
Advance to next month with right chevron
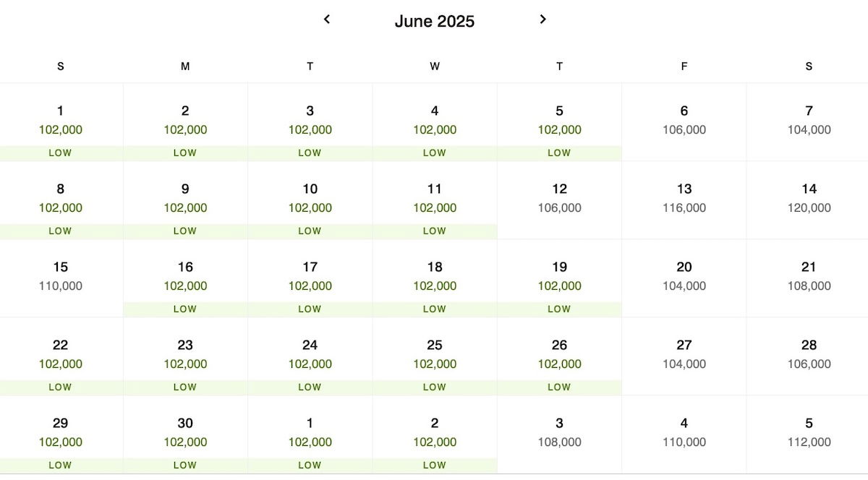coord(542,20)
